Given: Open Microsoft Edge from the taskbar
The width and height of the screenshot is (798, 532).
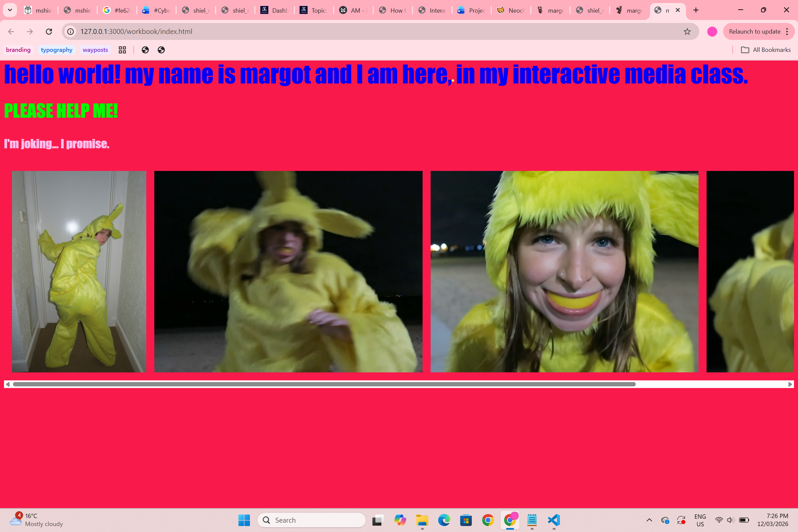Looking at the screenshot, I should tap(444, 520).
